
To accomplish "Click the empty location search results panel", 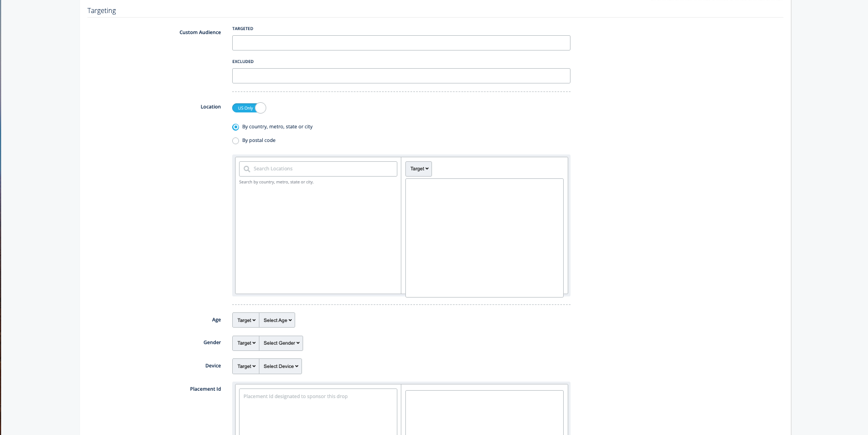I will [x=318, y=239].
